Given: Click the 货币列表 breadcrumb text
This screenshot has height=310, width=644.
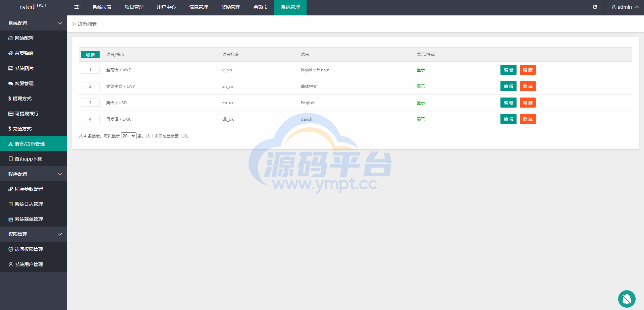Looking at the screenshot, I should 87,24.
